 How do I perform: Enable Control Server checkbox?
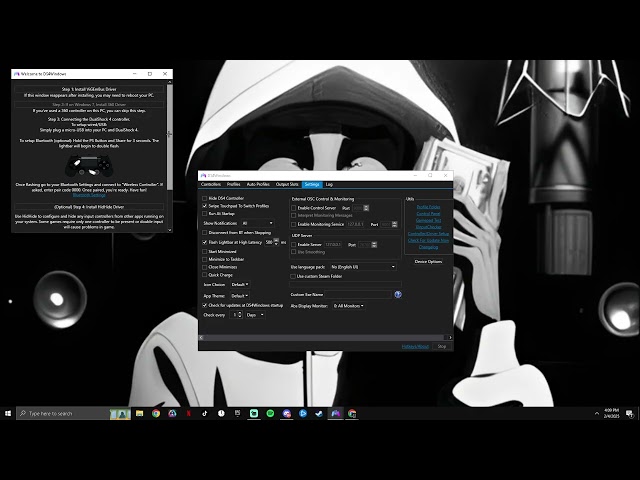point(293,208)
